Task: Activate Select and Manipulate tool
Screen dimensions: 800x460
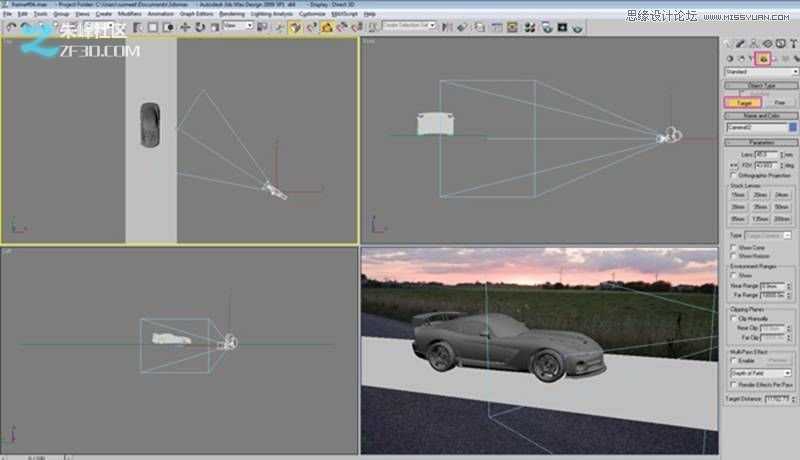Action: click(x=280, y=27)
